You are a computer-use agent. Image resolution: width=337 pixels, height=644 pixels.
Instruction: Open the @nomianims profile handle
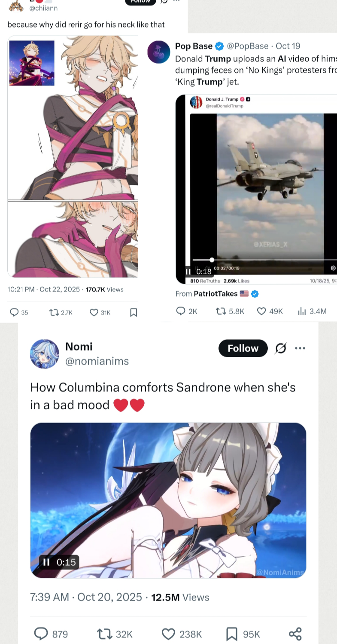(97, 361)
